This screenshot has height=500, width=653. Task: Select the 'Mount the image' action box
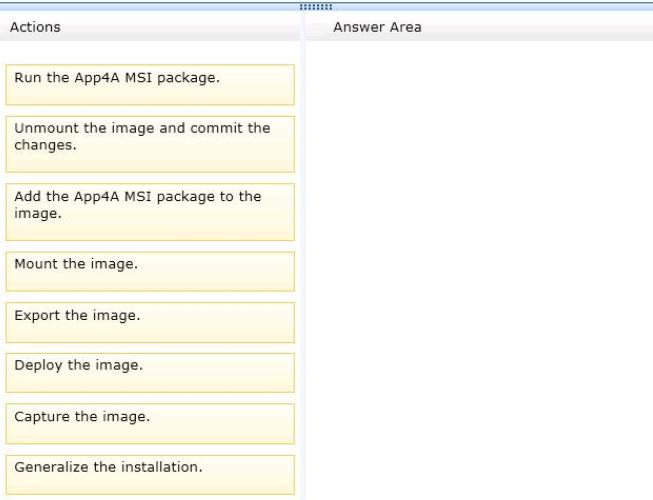pos(150,271)
